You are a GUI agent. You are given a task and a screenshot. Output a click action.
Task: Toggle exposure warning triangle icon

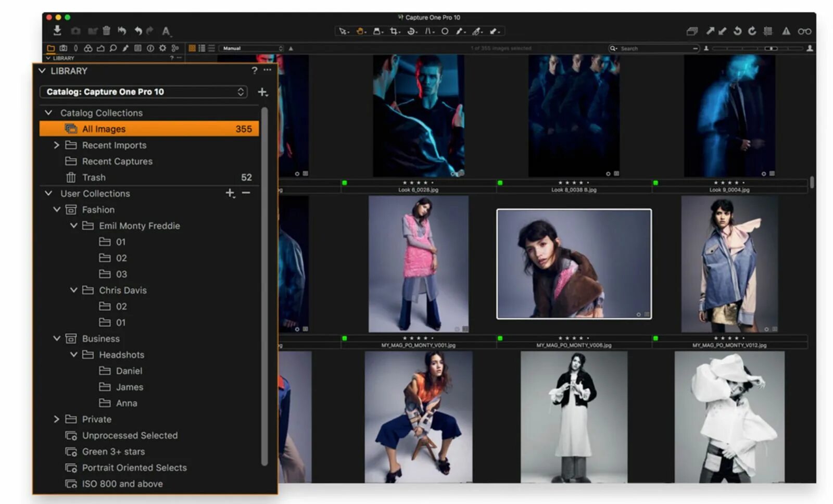[x=786, y=31]
